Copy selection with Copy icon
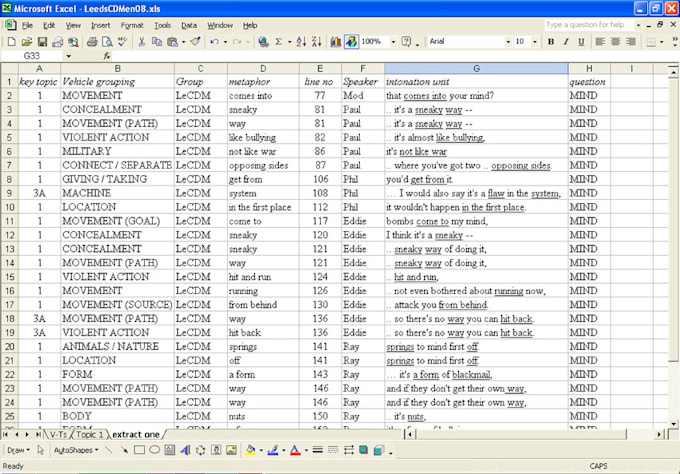680x474 pixels. pos(157,42)
